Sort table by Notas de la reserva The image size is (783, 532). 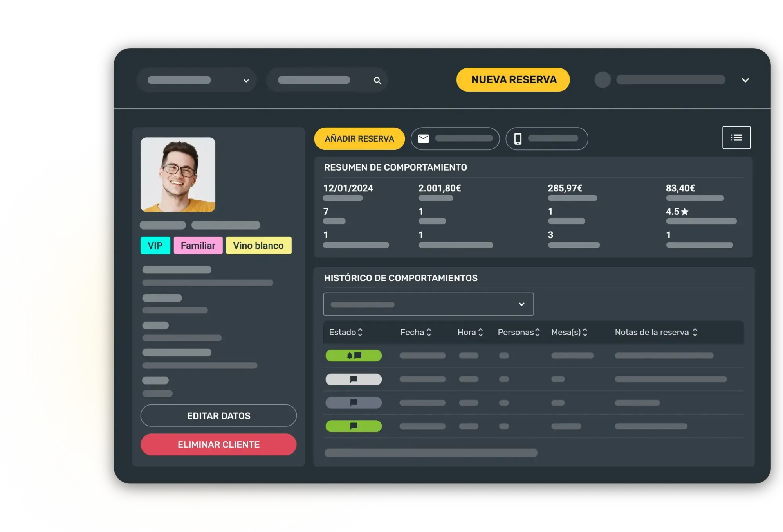click(x=656, y=332)
